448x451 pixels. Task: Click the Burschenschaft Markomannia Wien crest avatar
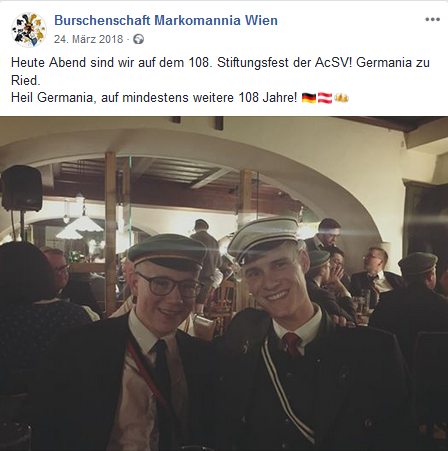[x=29, y=30]
